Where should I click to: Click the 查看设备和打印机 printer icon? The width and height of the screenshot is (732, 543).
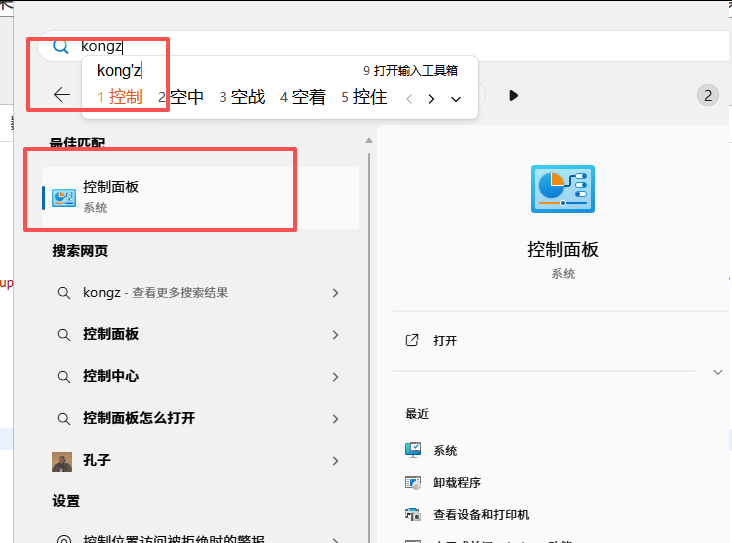click(414, 515)
